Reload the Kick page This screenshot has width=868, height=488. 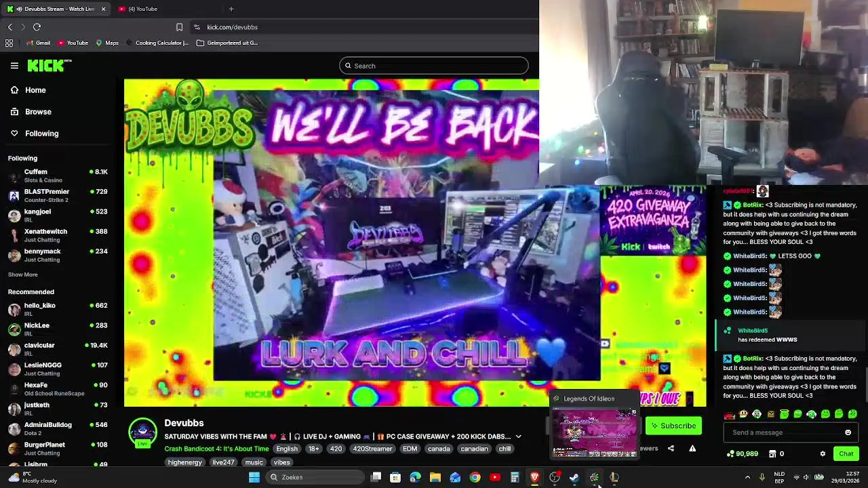point(37,27)
